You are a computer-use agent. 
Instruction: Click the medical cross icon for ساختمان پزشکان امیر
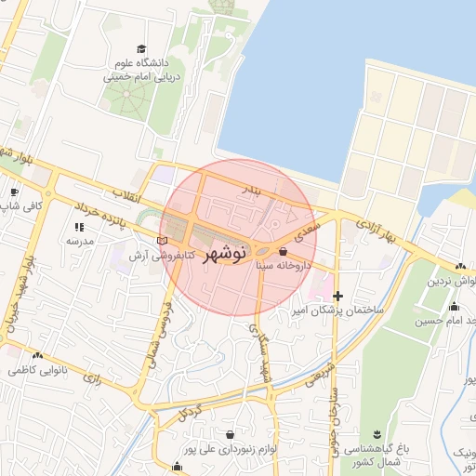coord(337,297)
